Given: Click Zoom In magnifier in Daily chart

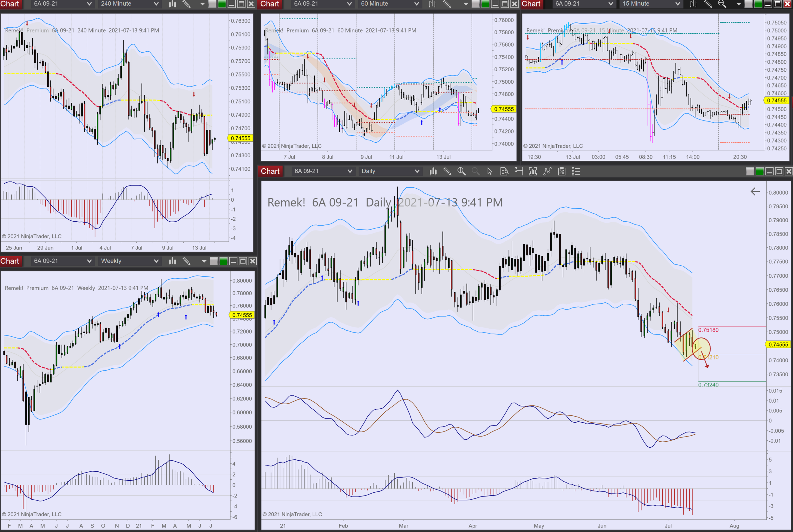Looking at the screenshot, I should tap(461, 171).
